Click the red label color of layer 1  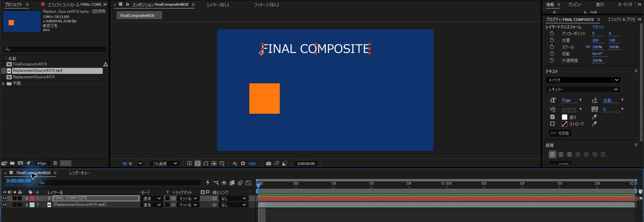click(32, 198)
